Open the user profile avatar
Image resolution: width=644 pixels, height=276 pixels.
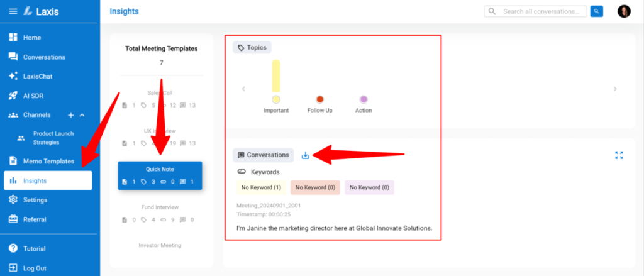(624, 11)
